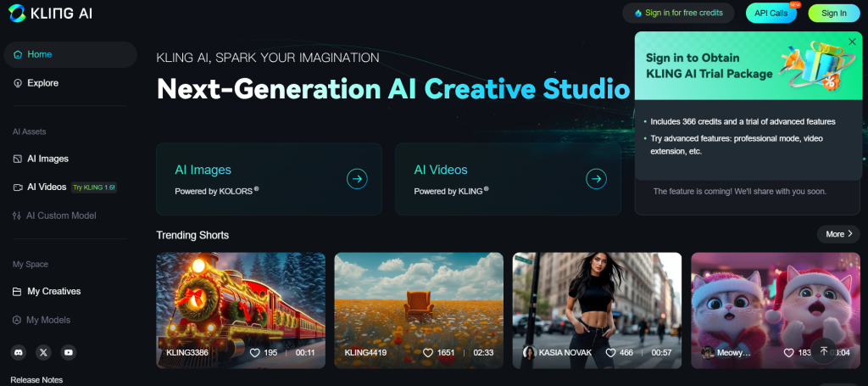Screen dimensions: 868x386
Task: Close the Trial Package popup
Action: pos(852,42)
